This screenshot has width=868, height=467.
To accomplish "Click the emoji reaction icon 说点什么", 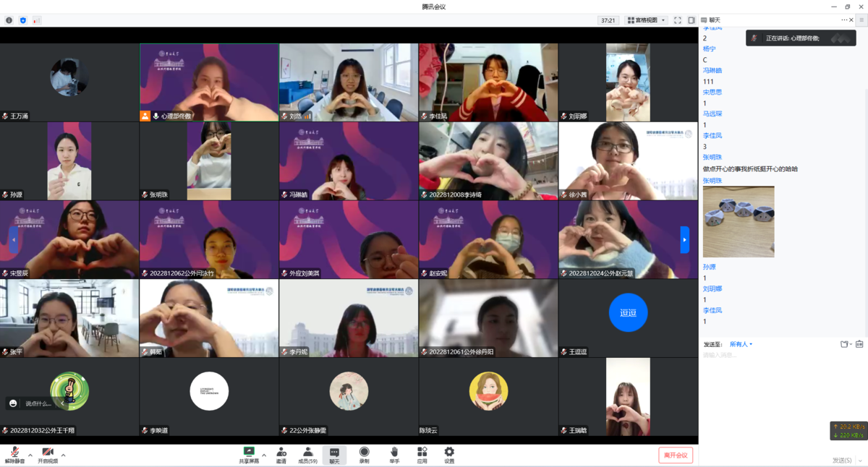I will [x=13, y=403].
